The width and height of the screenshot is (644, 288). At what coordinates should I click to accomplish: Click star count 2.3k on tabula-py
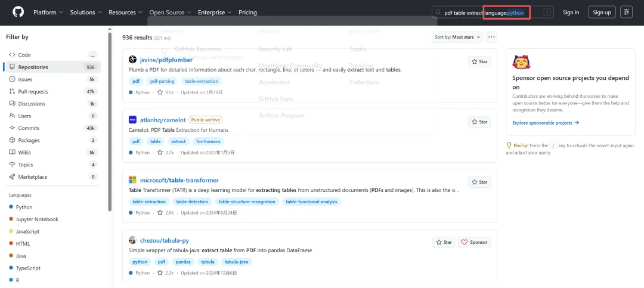tap(166, 273)
